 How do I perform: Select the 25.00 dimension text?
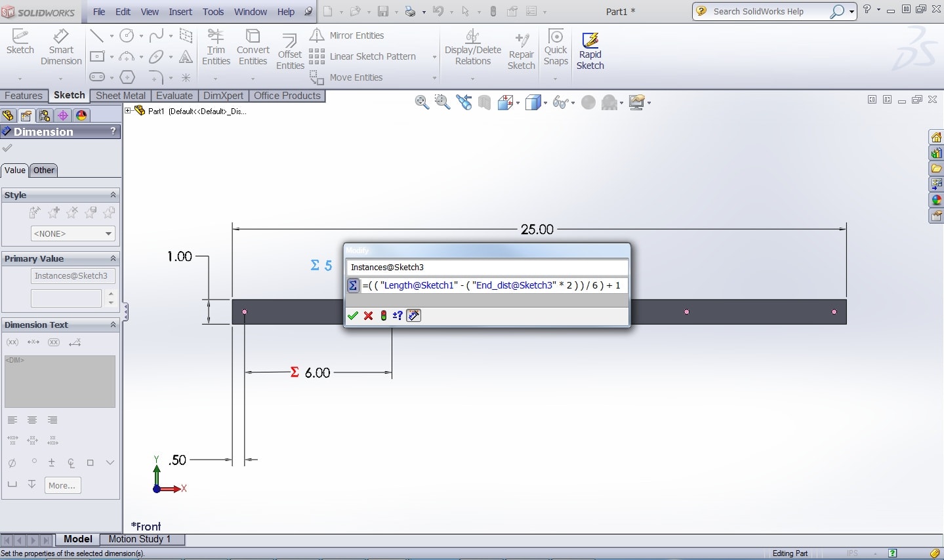tap(537, 230)
